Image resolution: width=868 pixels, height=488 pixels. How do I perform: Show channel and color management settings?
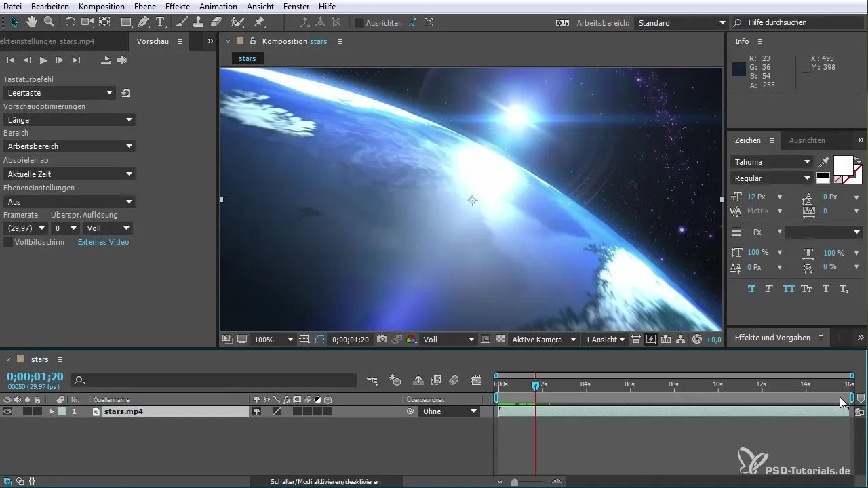click(412, 340)
